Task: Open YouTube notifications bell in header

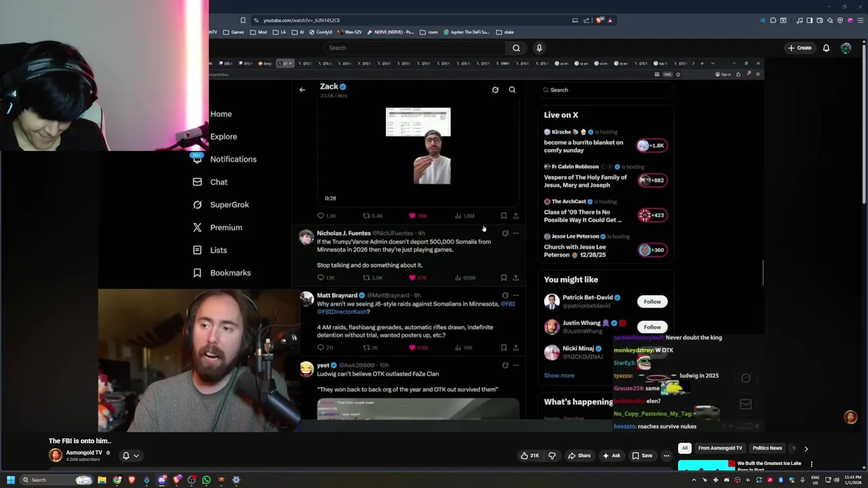Action: tap(826, 48)
